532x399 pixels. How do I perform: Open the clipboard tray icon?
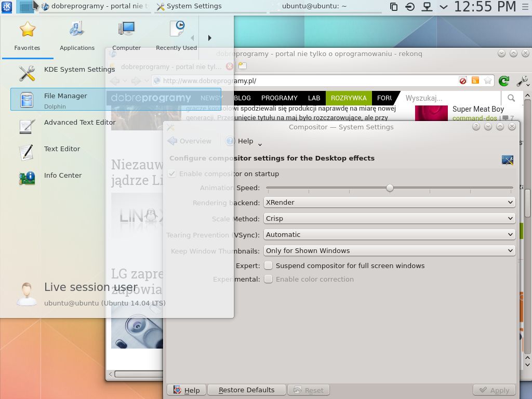394,6
